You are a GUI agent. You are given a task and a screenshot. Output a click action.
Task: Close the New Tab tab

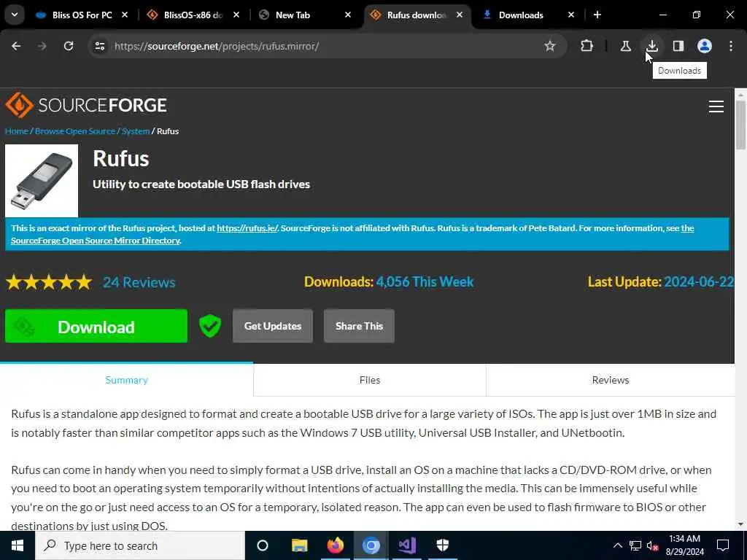tap(348, 15)
